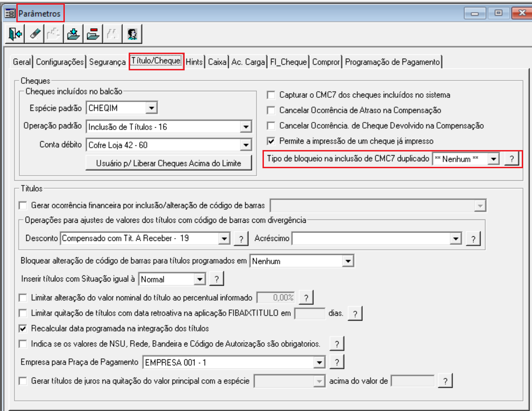
Task: Check Cancelar Ocorrência de Cheque Devolvido
Action: click(271, 126)
